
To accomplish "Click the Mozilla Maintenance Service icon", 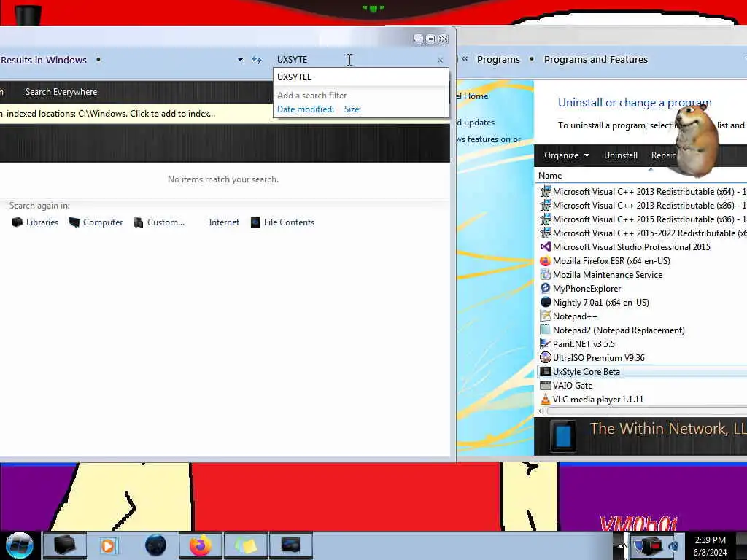I will tap(546, 274).
